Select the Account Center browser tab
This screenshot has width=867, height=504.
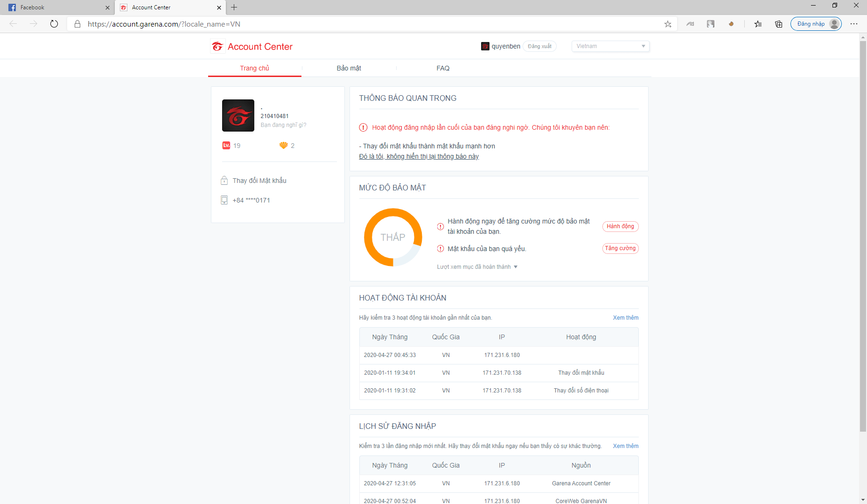[x=170, y=7]
